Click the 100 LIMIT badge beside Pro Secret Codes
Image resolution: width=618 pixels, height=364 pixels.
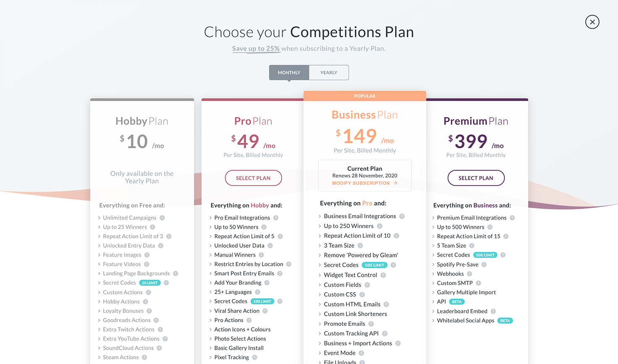coord(262,301)
